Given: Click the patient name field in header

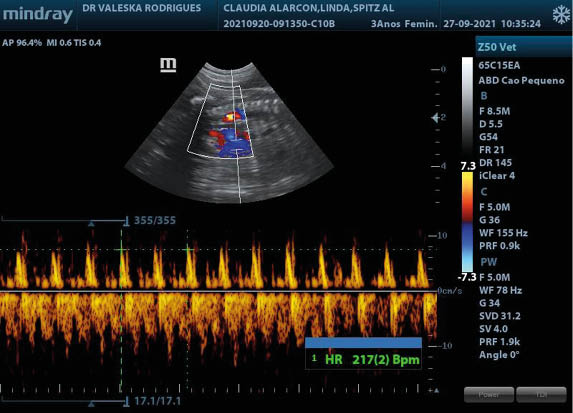Looking at the screenshot, I should [x=309, y=8].
